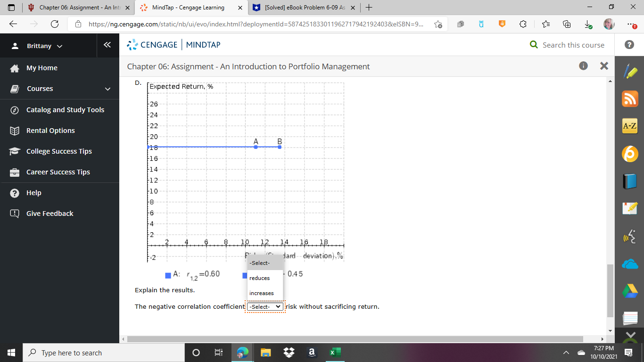Open the notebook-with-pen tool in the sidebar
644x362 pixels.
point(629,208)
